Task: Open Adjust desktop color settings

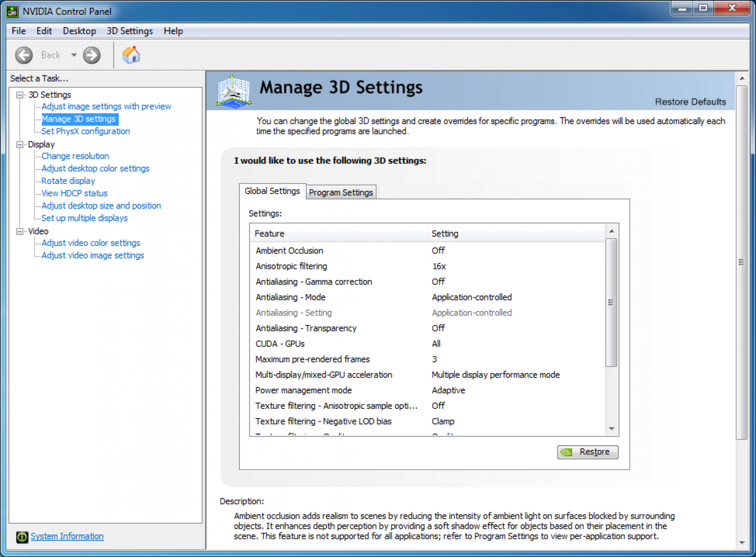Action: coord(96,168)
